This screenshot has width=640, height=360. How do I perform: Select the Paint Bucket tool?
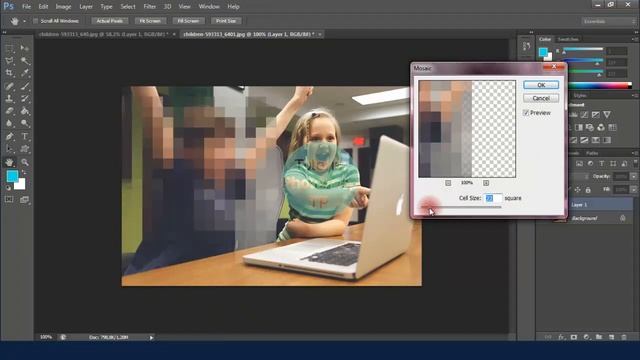(24, 111)
